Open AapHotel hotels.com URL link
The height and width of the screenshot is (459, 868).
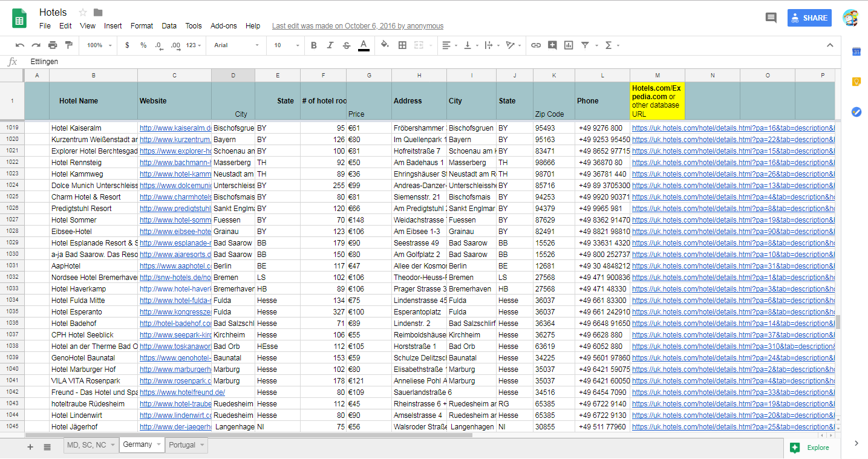pos(733,266)
